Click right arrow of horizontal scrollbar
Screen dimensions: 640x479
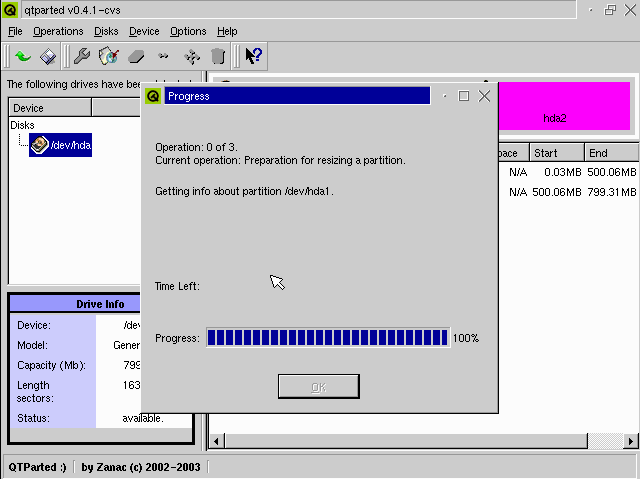tap(631, 441)
